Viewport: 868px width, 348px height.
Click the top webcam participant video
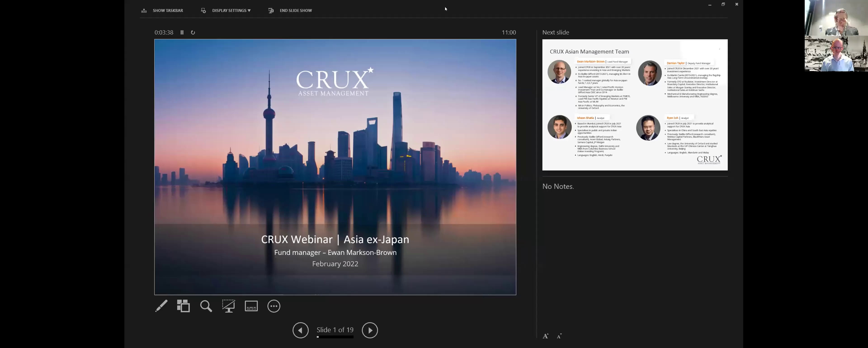pos(836,18)
